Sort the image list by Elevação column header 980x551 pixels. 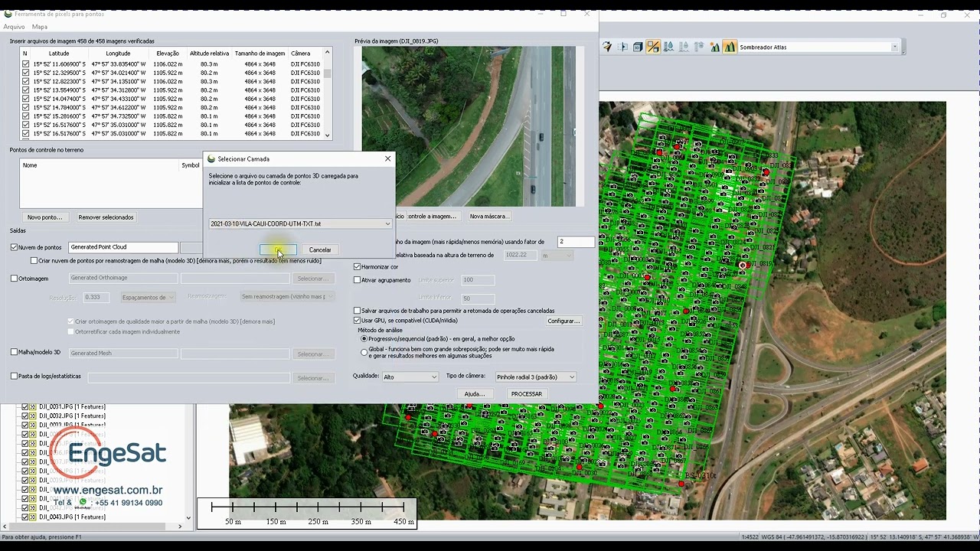coord(168,54)
